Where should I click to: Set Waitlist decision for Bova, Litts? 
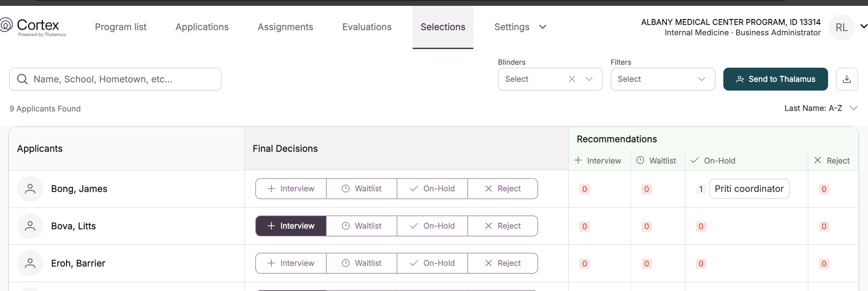[362, 226]
